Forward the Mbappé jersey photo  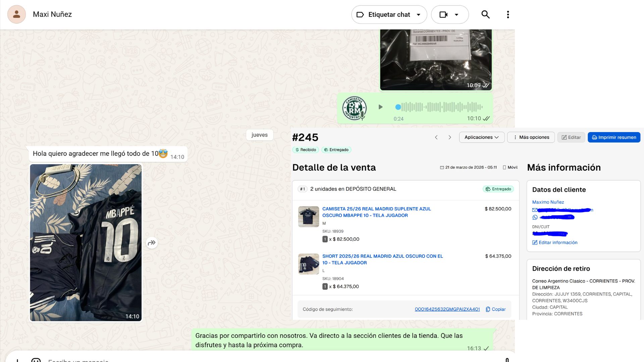coord(152,243)
